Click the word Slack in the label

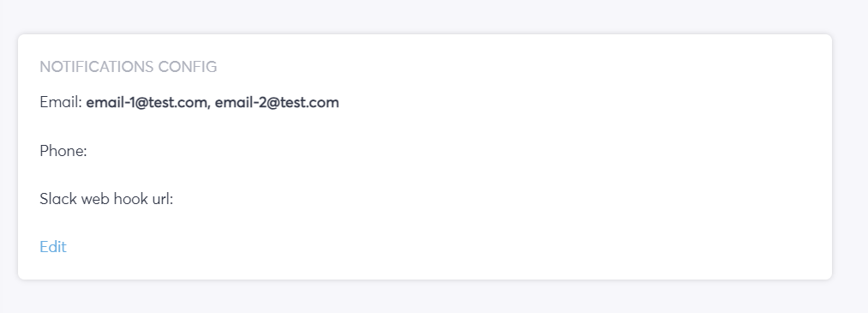[58, 199]
